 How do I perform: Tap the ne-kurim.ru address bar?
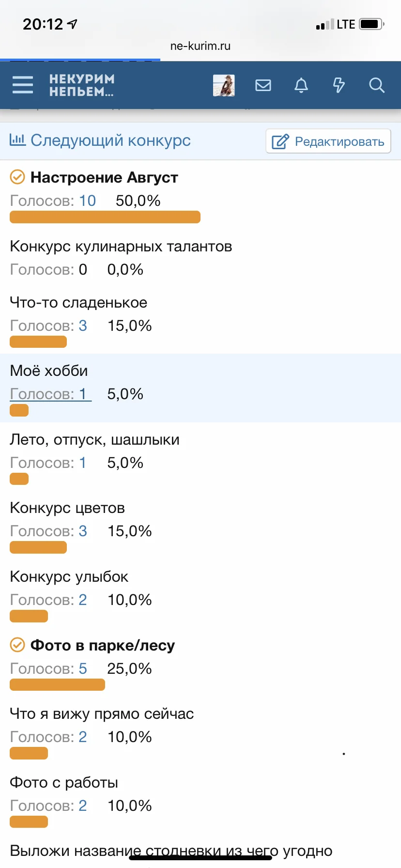click(200, 46)
